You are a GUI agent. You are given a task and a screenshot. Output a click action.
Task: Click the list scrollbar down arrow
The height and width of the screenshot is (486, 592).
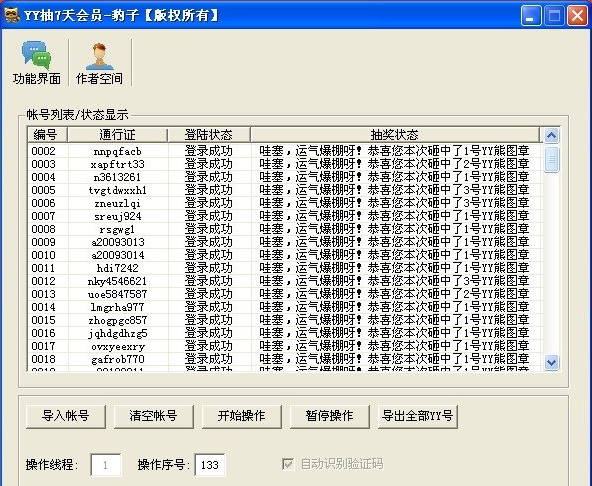[x=551, y=363]
